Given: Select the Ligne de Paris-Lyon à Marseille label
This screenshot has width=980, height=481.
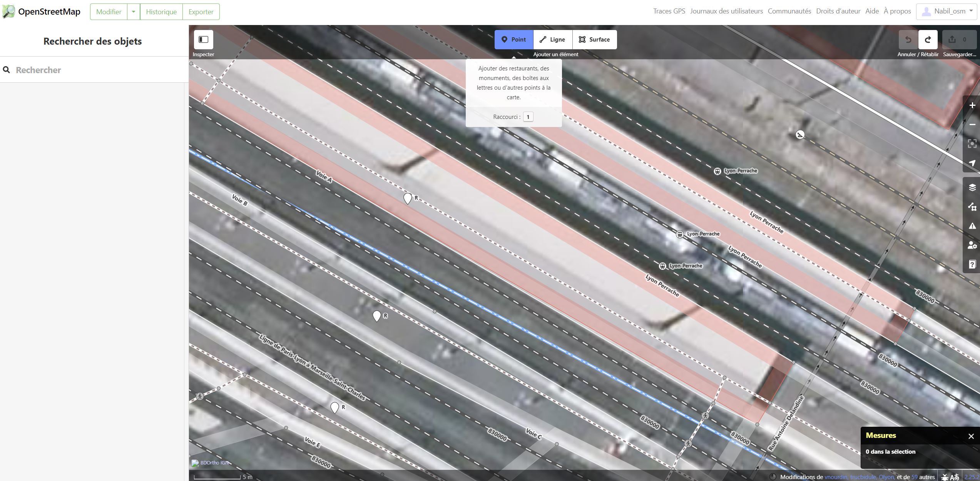Looking at the screenshot, I should coord(312,367).
